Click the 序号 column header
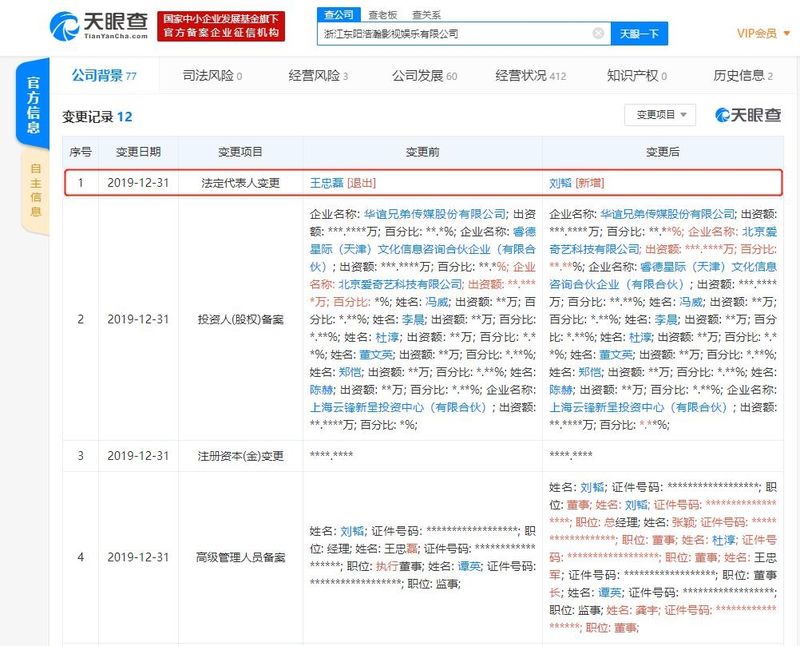Viewport: 800px width, 646px height. pos(81,152)
